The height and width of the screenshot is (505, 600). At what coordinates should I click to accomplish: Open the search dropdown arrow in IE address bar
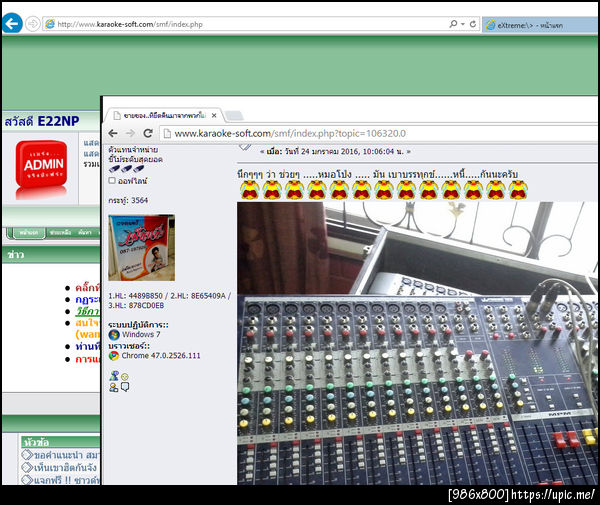pos(463,24)
